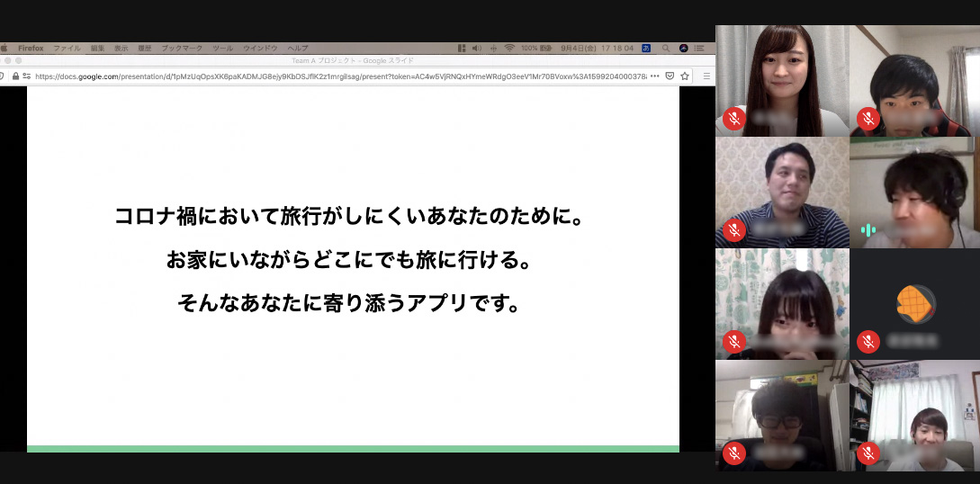Screen dimensions: 980x484
Task: Click the muted mic on striped-shirt participant's tile
Action: (734, 229)
